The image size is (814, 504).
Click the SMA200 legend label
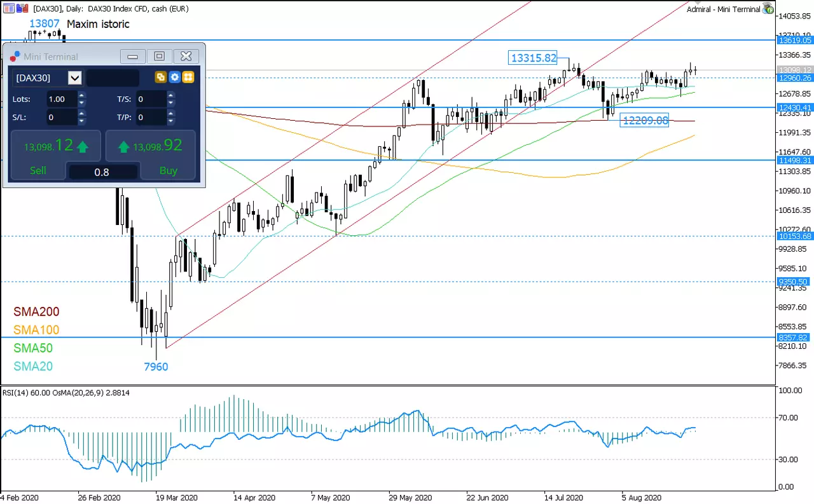coord(37,312)
